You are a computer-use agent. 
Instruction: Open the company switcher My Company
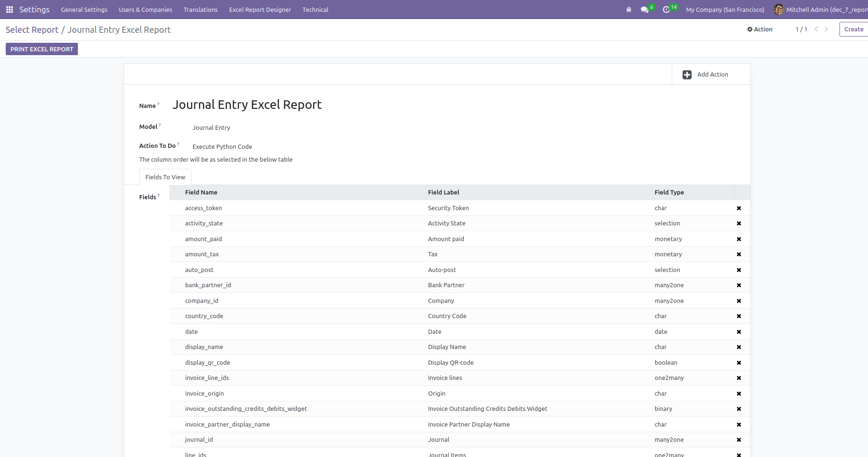click(725, 10)
